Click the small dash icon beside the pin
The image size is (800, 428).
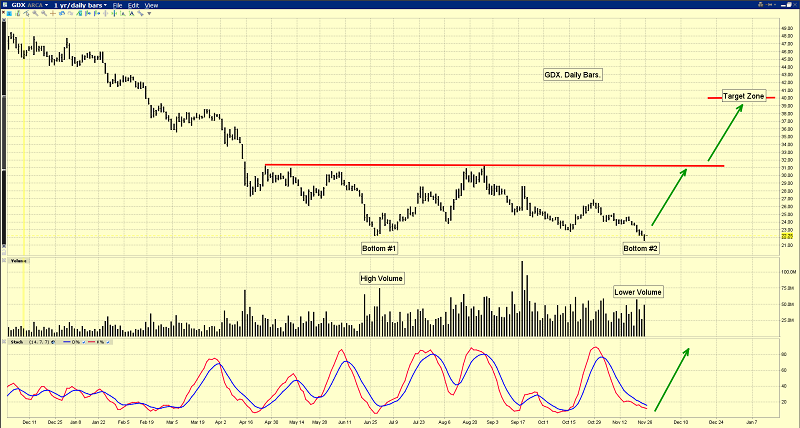[775, 5]
